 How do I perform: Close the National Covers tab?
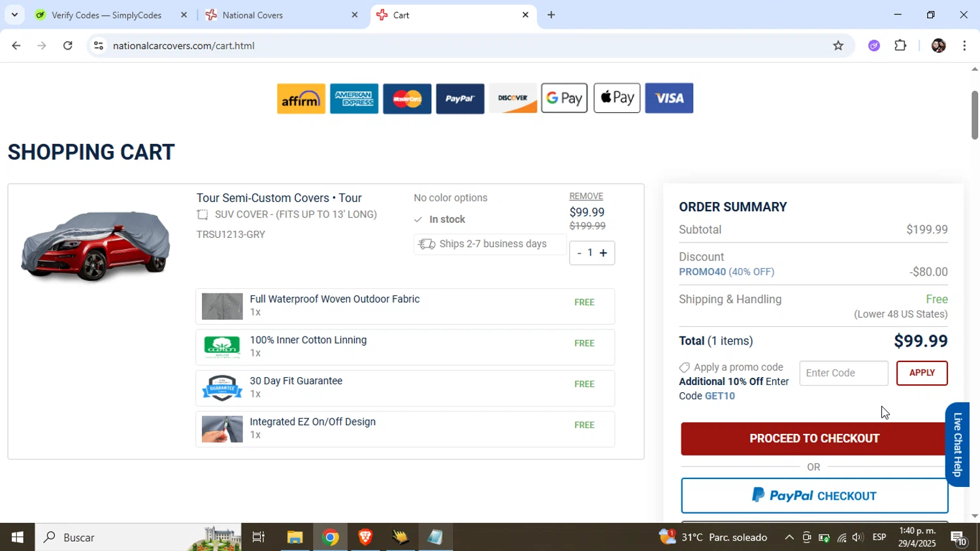tap(355, 15)
